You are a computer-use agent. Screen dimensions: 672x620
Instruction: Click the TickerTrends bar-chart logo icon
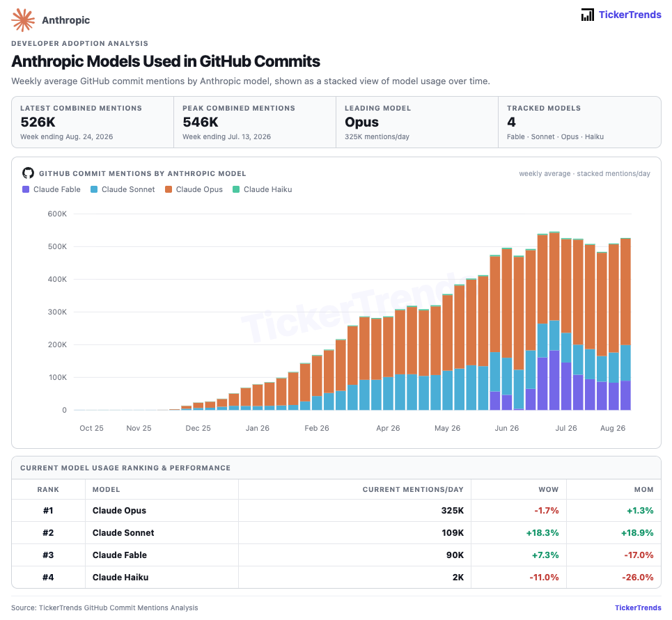[x=588, y=15]
